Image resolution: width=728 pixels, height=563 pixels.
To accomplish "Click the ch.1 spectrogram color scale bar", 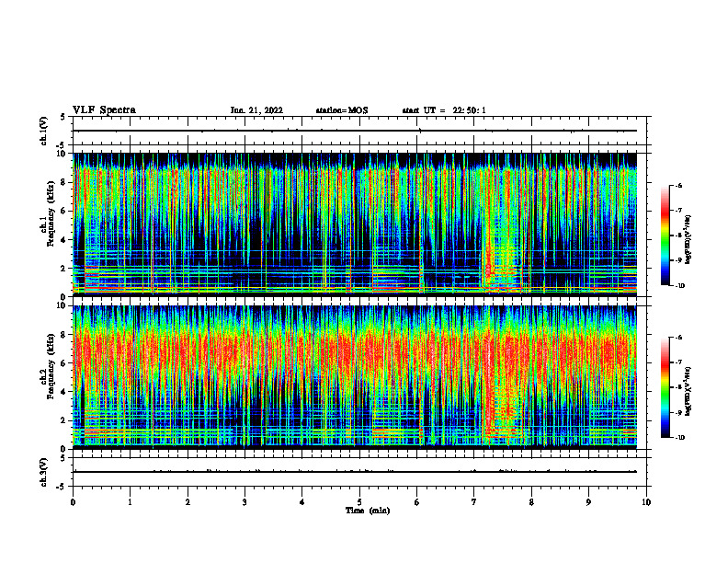I will point(665,236).
